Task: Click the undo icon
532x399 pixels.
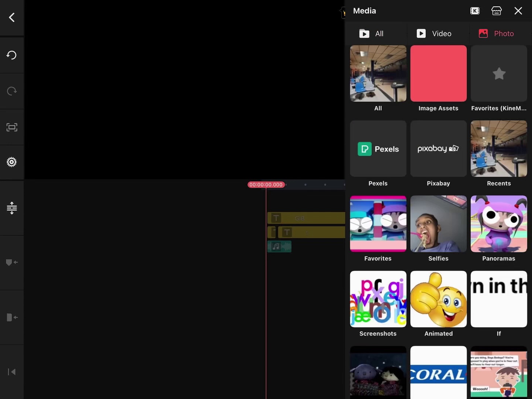Action: (12, 55)
